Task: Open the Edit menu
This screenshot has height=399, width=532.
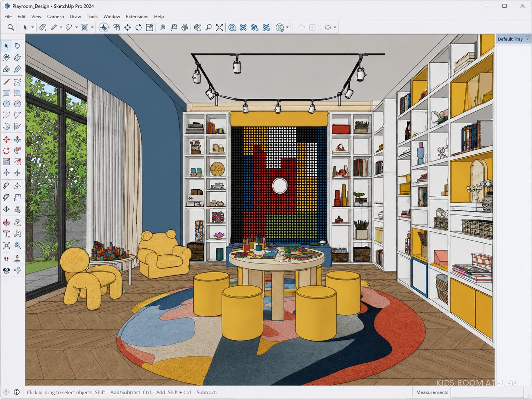Action: tap(22, 17)
